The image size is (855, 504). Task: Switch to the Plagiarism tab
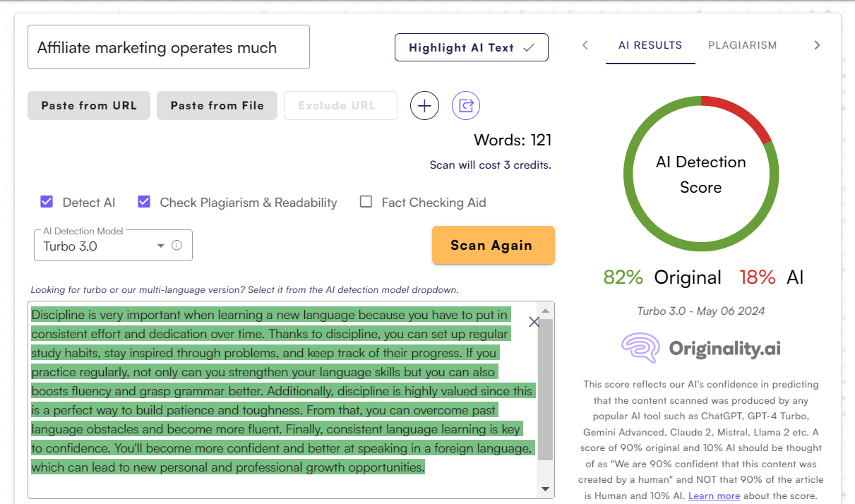pyautogui.click(x=742, y=45)
